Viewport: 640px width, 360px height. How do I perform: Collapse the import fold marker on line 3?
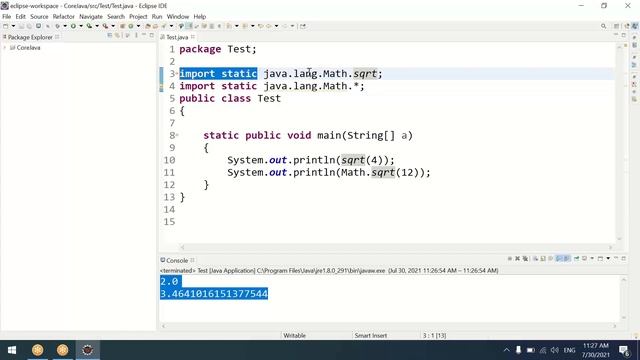coord(177,74)
